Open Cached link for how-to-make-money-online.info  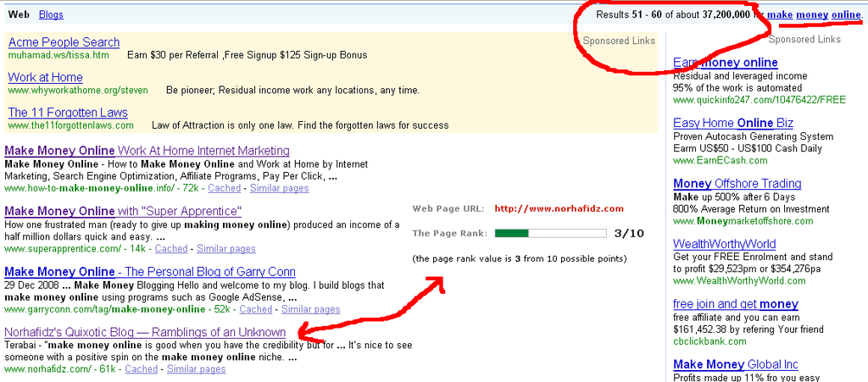point(224,188)
